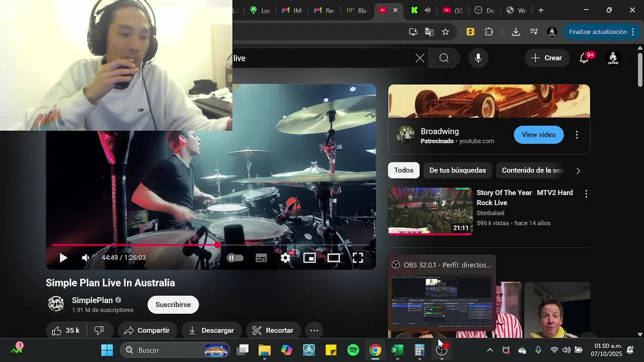Viewport: 644px width, 362px height.
Task: Switch to the (55 YouTube browser tab
Action: click(x=453, y=10)
